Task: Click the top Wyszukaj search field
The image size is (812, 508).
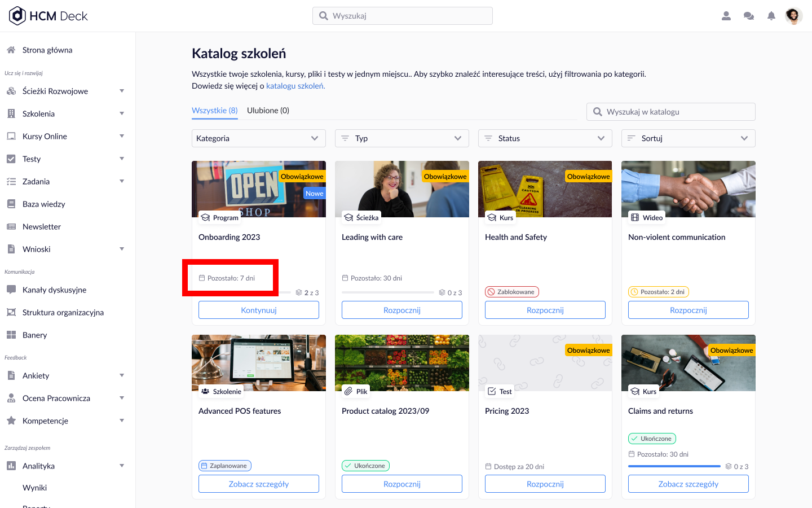Action: tap(403, 16)
